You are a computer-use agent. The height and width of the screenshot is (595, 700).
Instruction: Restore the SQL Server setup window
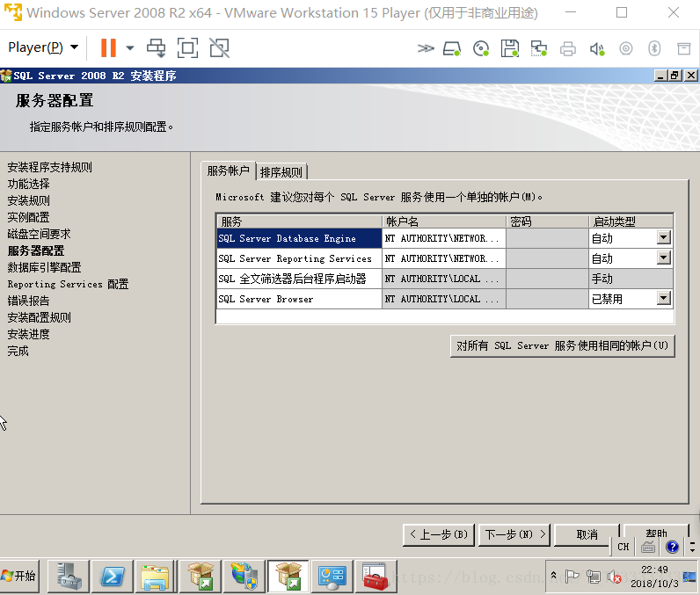click(x=674, y=76)
